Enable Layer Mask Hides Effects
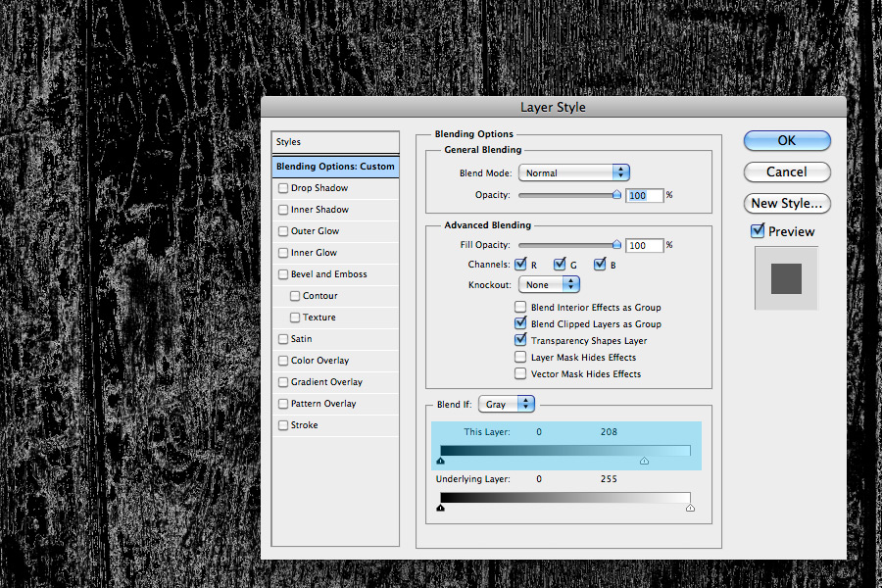This screenshot has width=882, height=588. click(x=519, y=357)
